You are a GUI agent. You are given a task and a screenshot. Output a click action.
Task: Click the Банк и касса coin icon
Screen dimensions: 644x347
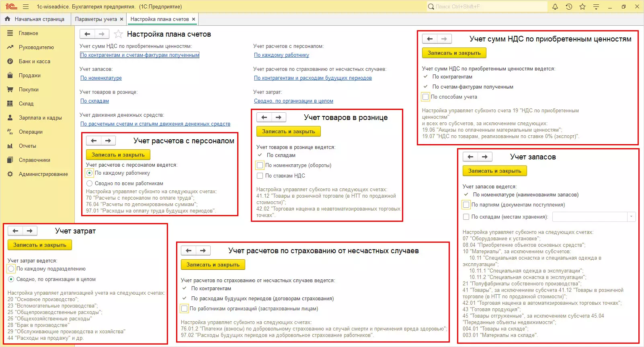[10, 61]
